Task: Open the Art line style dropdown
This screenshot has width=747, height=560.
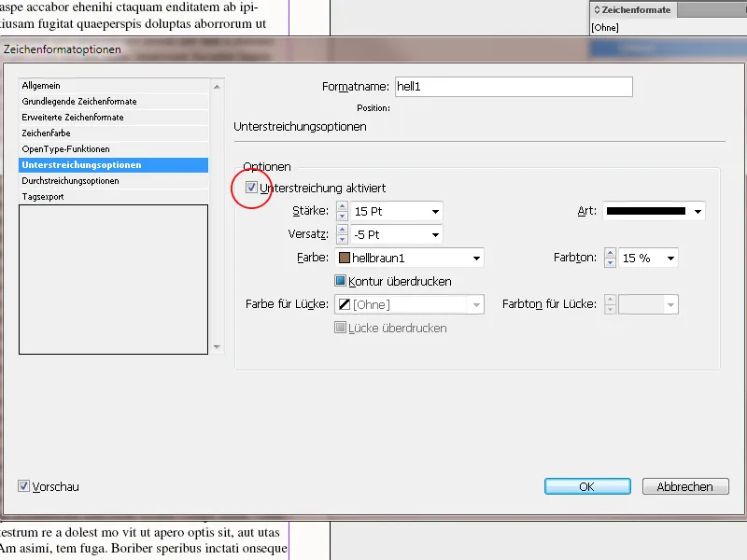Action: (x=698, y=212)
